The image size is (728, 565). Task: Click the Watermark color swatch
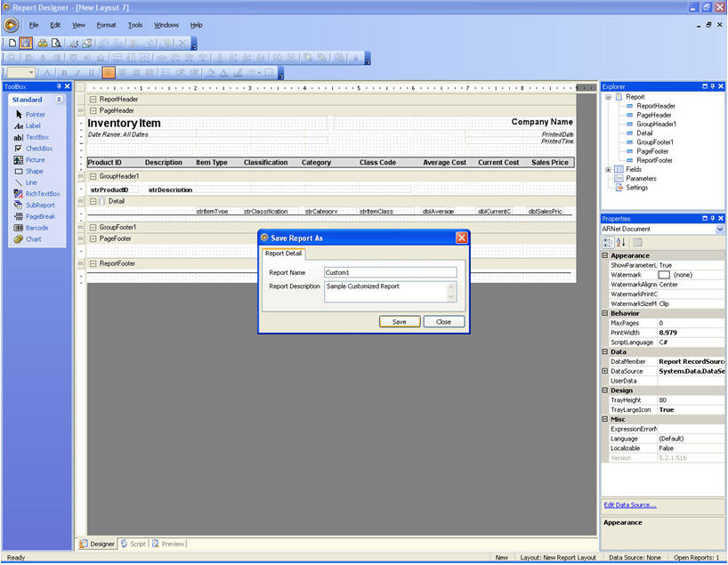click(664, 275)
